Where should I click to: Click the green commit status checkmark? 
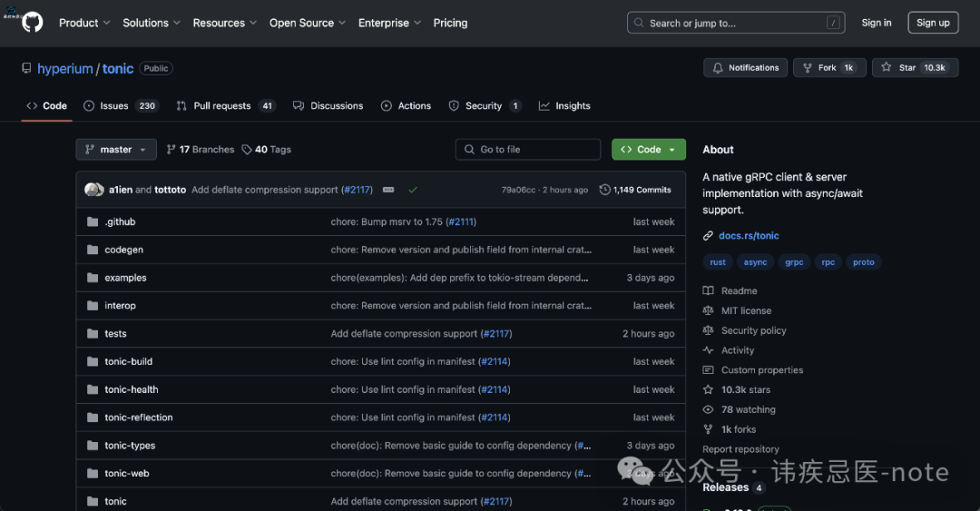[x=413, y=190]
